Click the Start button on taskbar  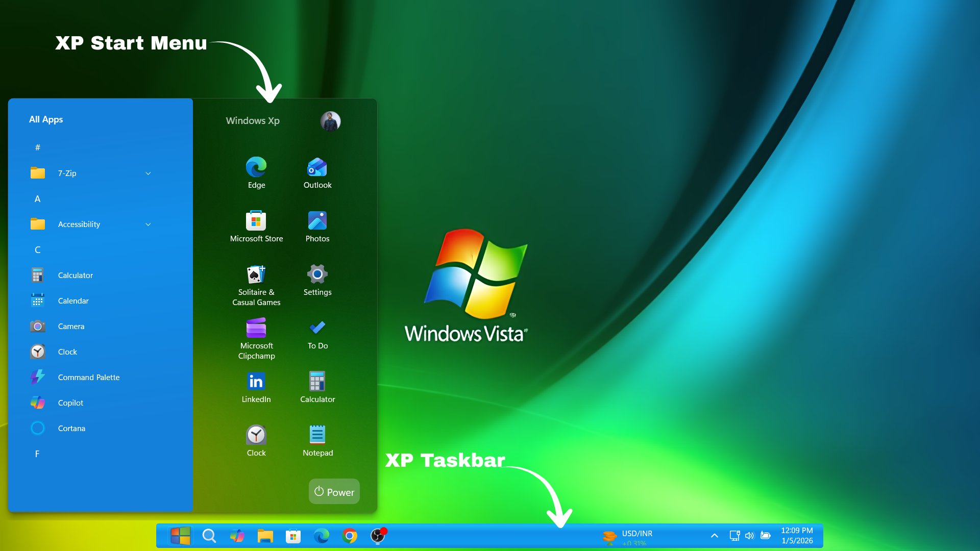point(180,536)
